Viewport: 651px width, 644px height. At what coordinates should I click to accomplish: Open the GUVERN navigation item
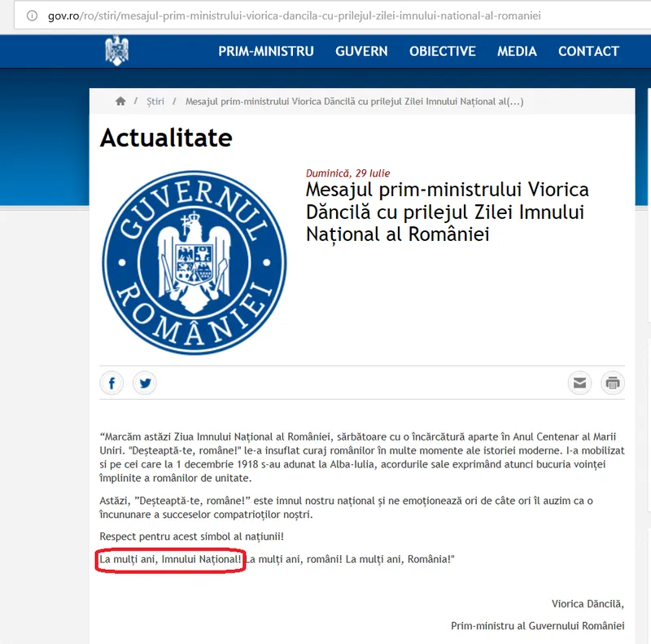coord(361,51)
